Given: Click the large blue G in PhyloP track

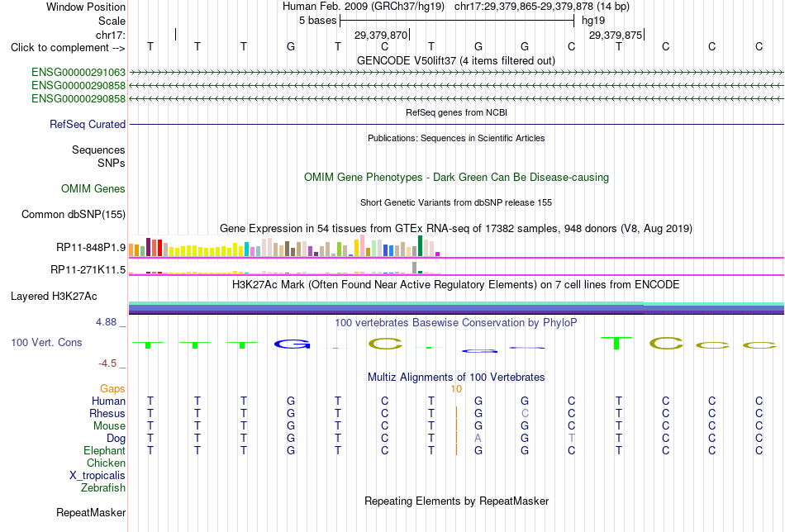Looking at the screenshot, I should point(293,344).
